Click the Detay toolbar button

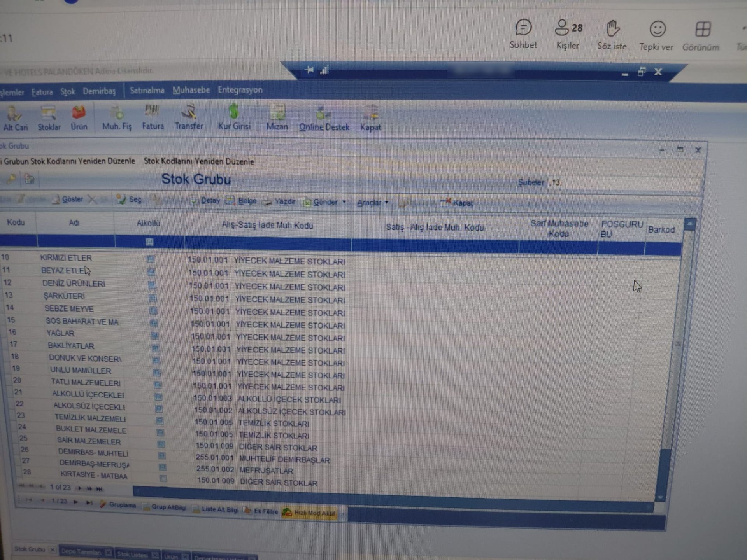click(x=205, y=201)
